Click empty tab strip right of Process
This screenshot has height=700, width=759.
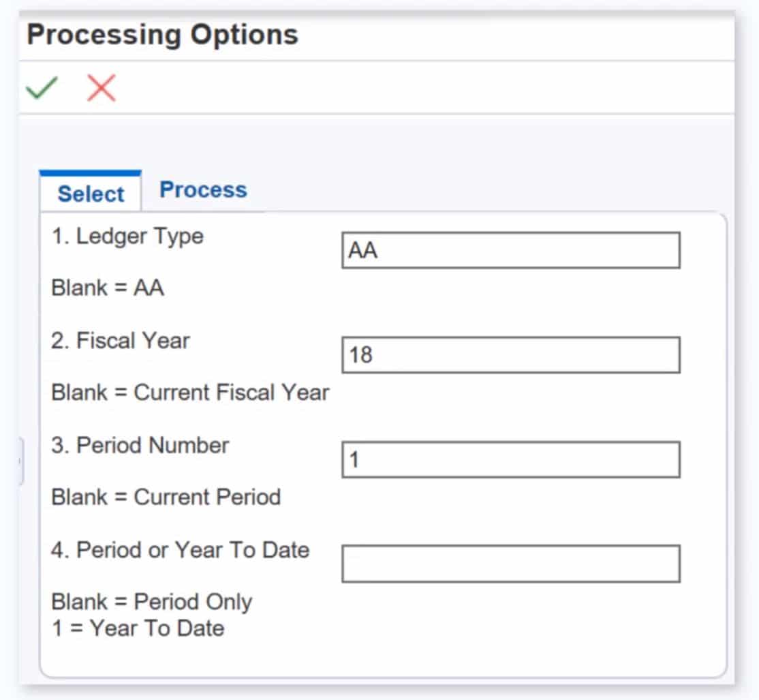coord(477,191)
